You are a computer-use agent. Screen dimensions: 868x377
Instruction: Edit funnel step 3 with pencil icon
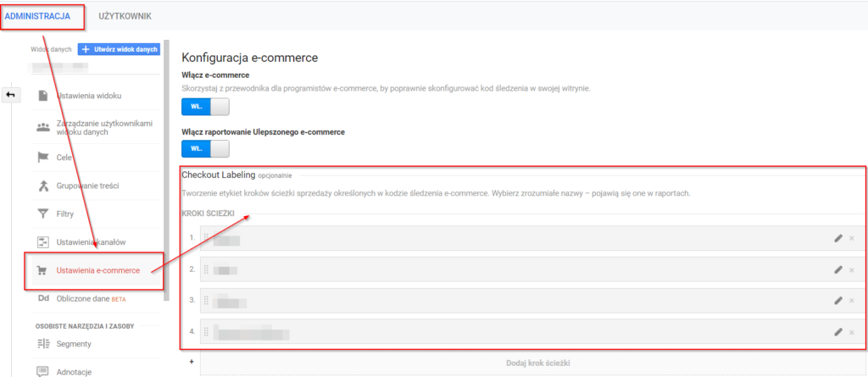[838, 300]
